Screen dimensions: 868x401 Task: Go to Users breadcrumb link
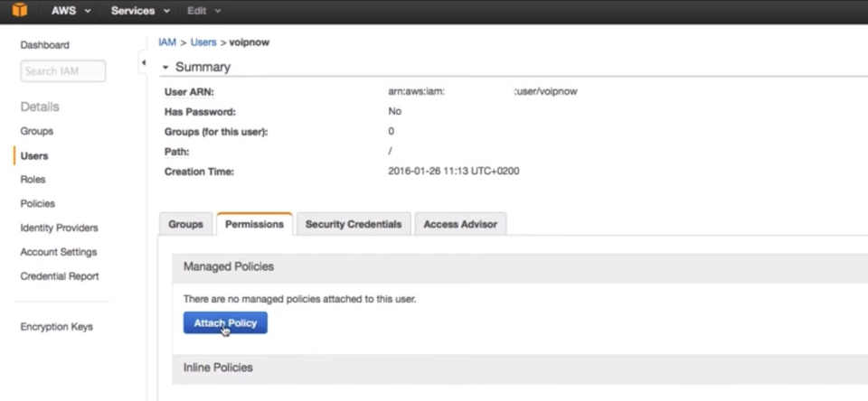click(203, 42)
